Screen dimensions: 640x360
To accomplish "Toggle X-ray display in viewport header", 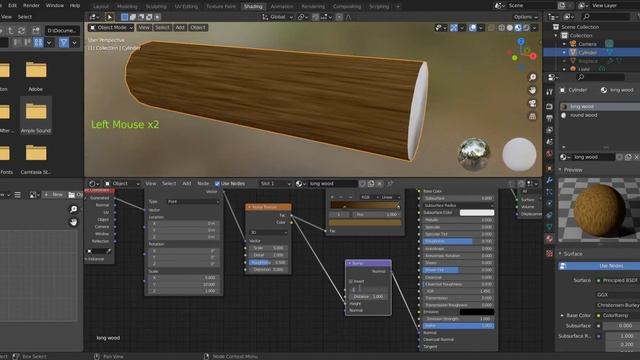I will tap(491, 28).
